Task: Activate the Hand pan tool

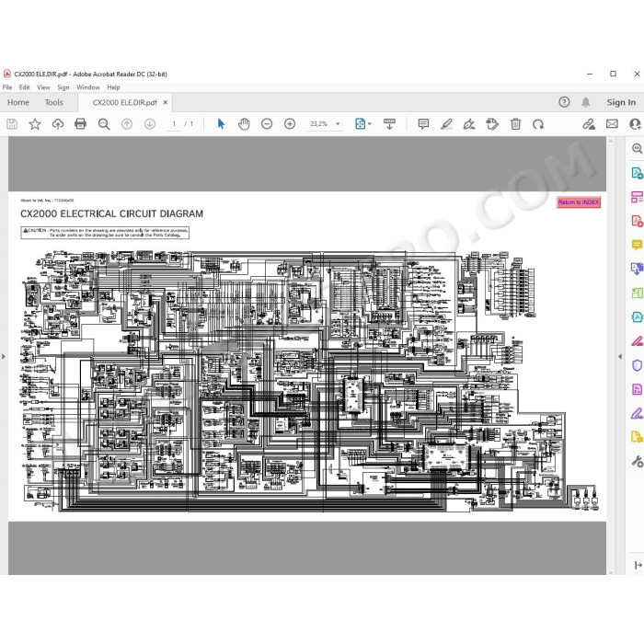Action: (244, 123)
